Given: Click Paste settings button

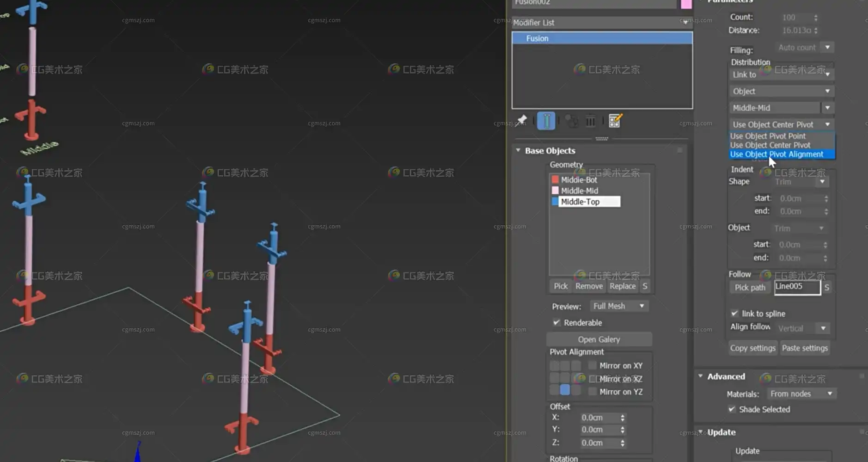Looking at the screenshot, I should point(805,348).
